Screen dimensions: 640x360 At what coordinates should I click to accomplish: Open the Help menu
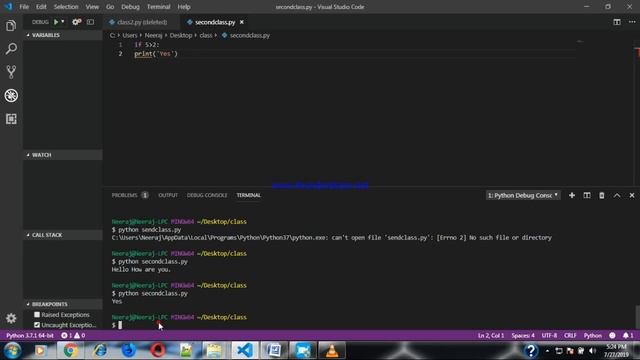click(x=184, y=7)
